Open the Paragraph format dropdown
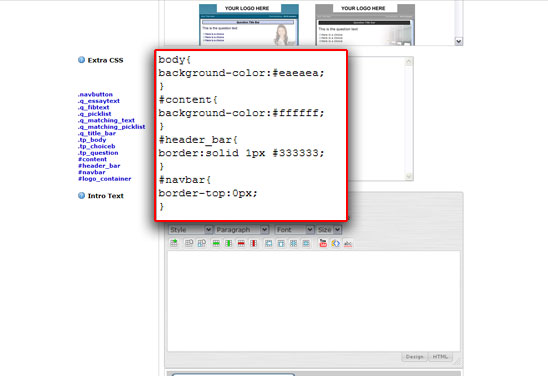 [x=242, y=230]
